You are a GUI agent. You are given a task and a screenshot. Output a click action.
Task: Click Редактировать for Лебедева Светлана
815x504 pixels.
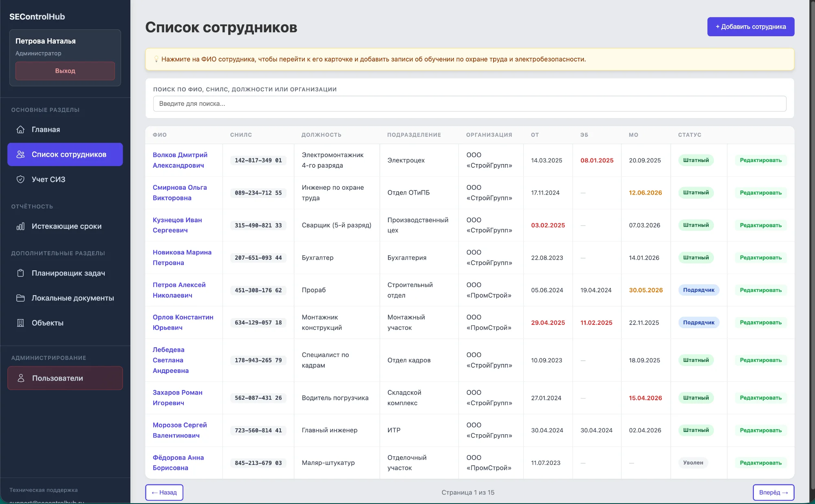761,360
